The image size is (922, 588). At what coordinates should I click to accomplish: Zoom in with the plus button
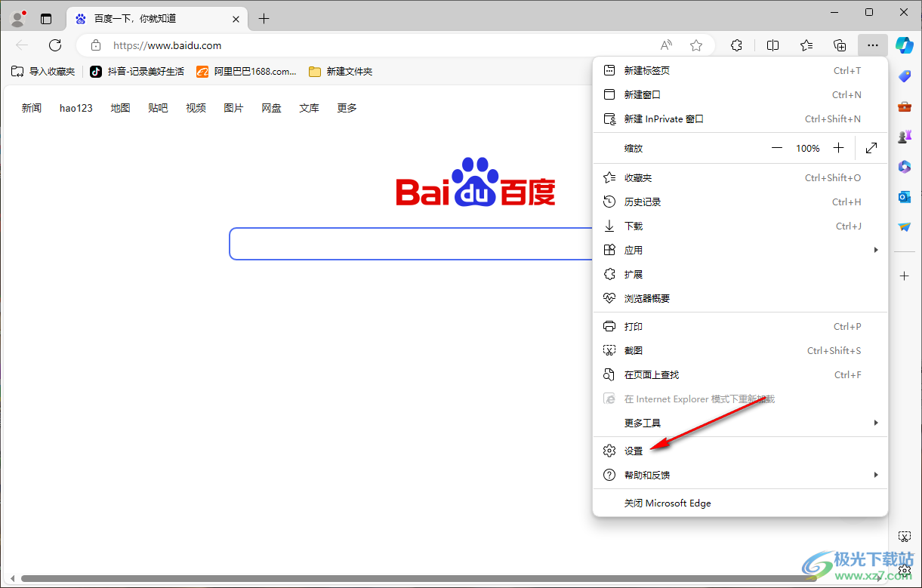838,148
